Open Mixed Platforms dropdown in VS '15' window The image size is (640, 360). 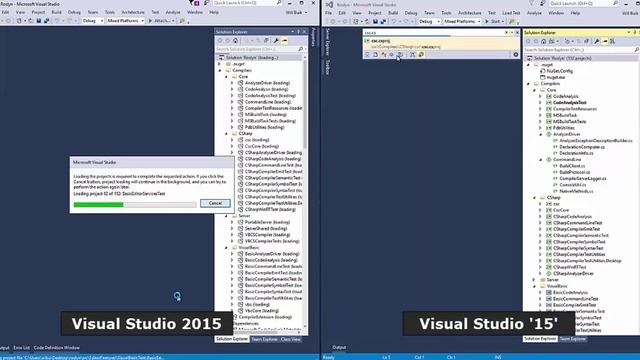click(462, 21)
